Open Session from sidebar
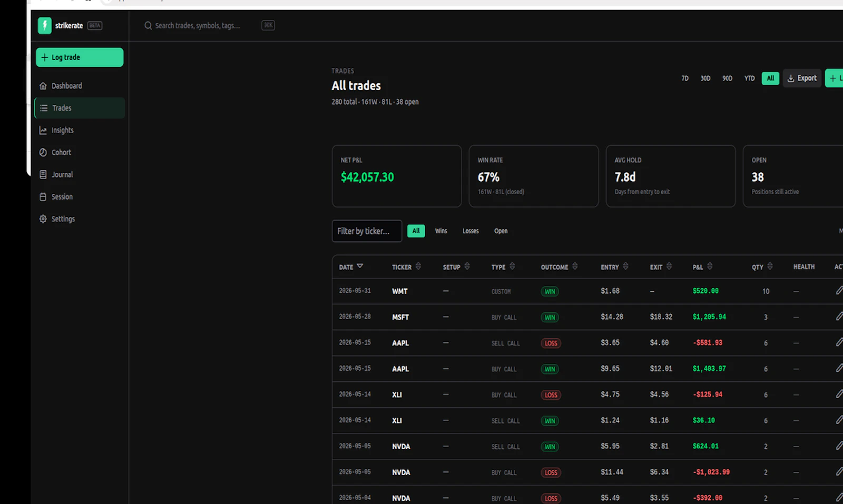 80,196
